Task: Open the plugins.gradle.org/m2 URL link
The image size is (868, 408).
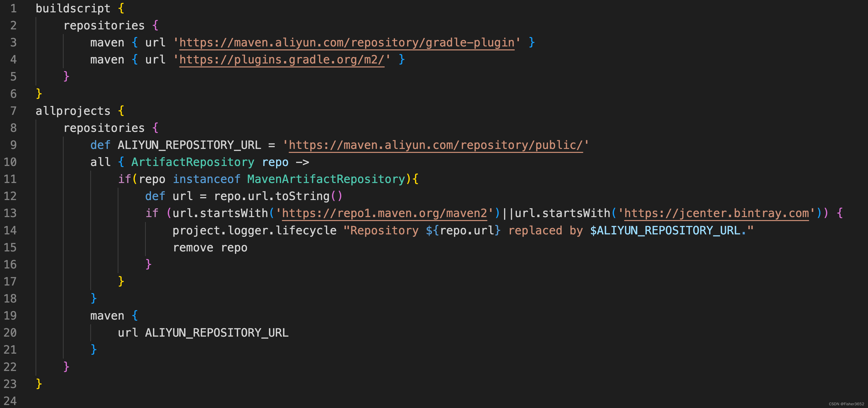Action: (282, 60)
